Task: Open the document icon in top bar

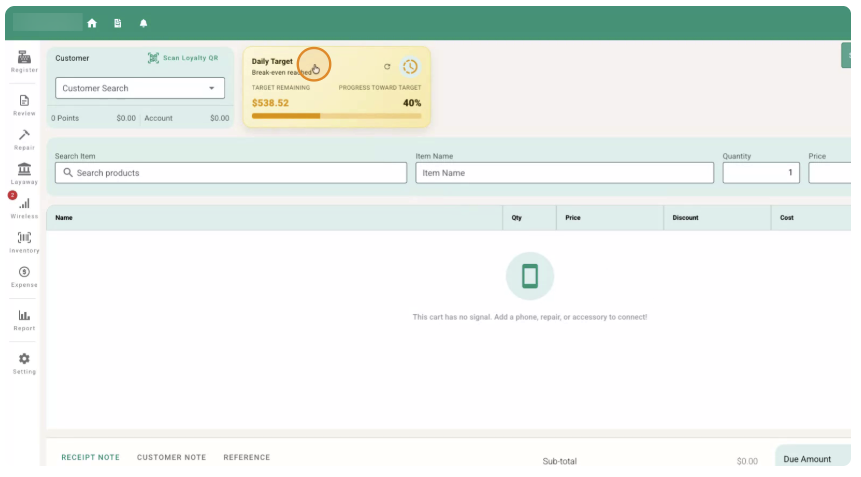Action: (x=118, y=23)
